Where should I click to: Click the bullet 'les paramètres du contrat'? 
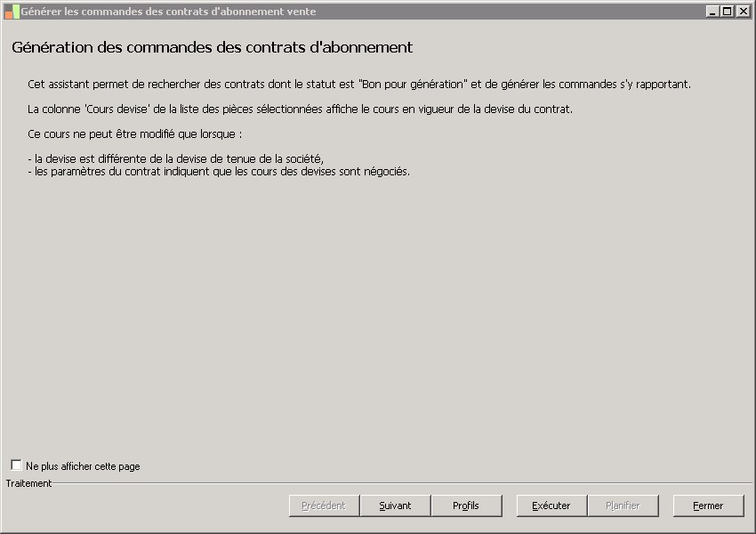pyautogui.click(x=219, y=172)
